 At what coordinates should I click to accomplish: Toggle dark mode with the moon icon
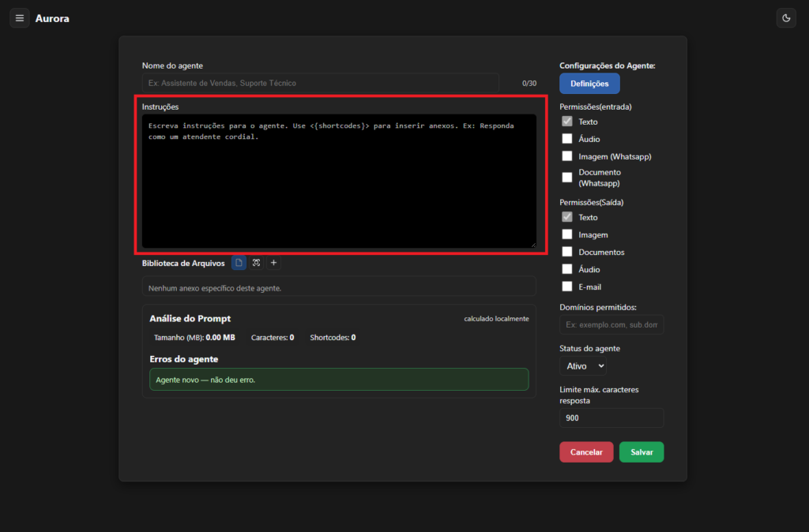pos(785,18)
